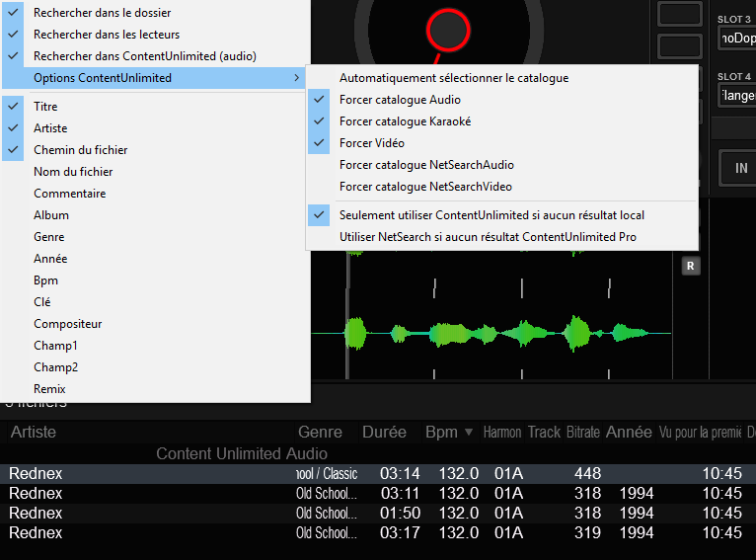Click the upper pad button near SLOT 3

coord(680,13)
